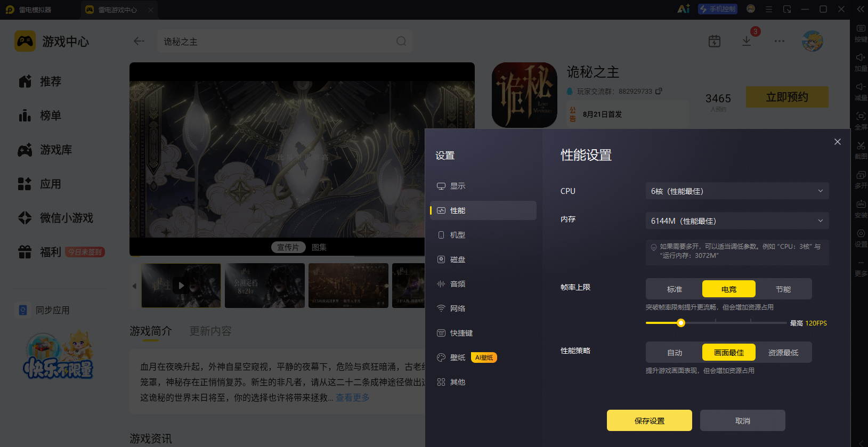The image size is (868, 447).
Task: Open 榜单 rankings in the sidebar
Action: pos(40,116)
